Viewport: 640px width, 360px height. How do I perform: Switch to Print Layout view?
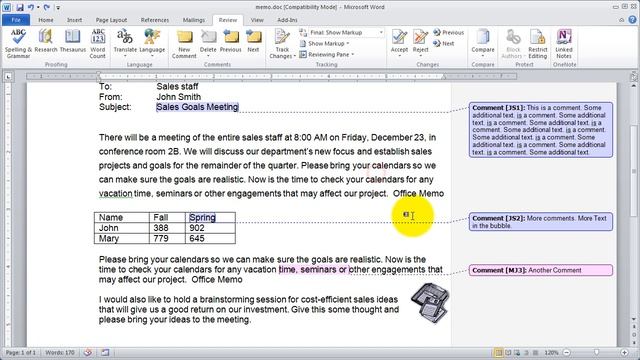498,352
